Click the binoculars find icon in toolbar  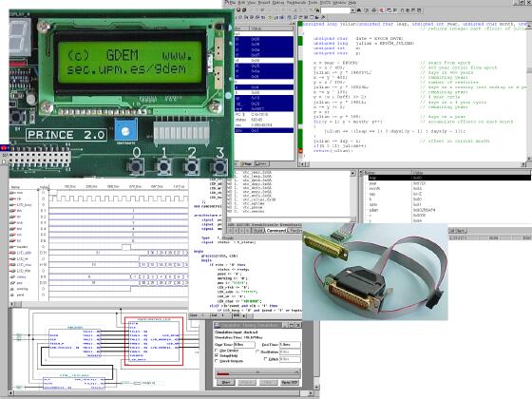(x=359, y=10)
